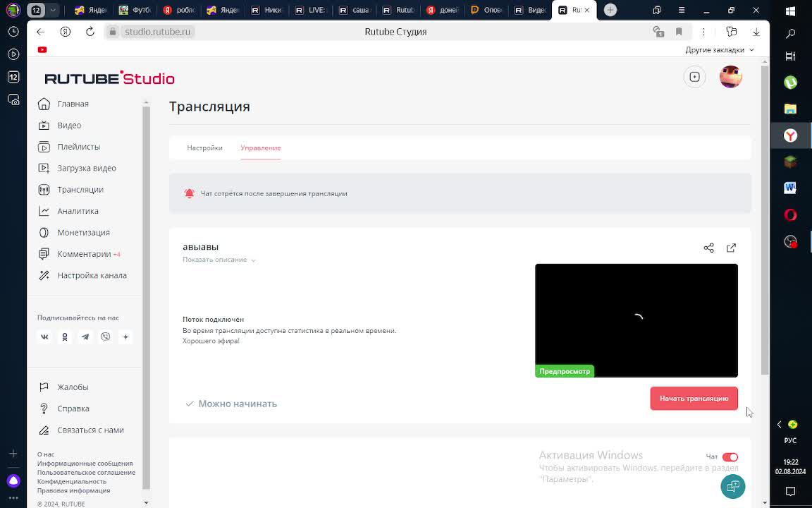Open the Odnoklassniki social icon
This screenshot has width=812, height=508.
(x=65, y=337)
